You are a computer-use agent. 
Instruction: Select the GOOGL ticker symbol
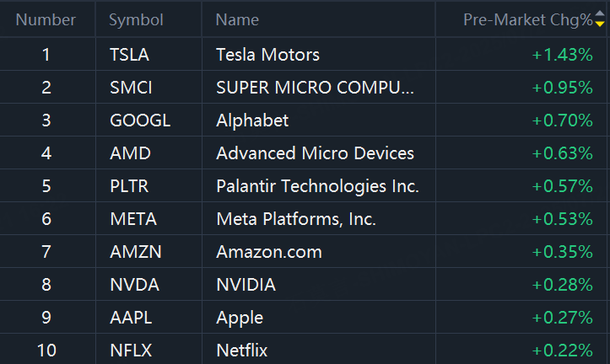140,120
